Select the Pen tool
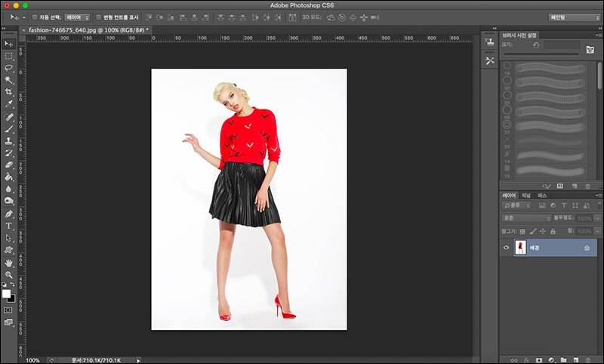The width and height of the screenshot is (604, 364). (9, 214)
